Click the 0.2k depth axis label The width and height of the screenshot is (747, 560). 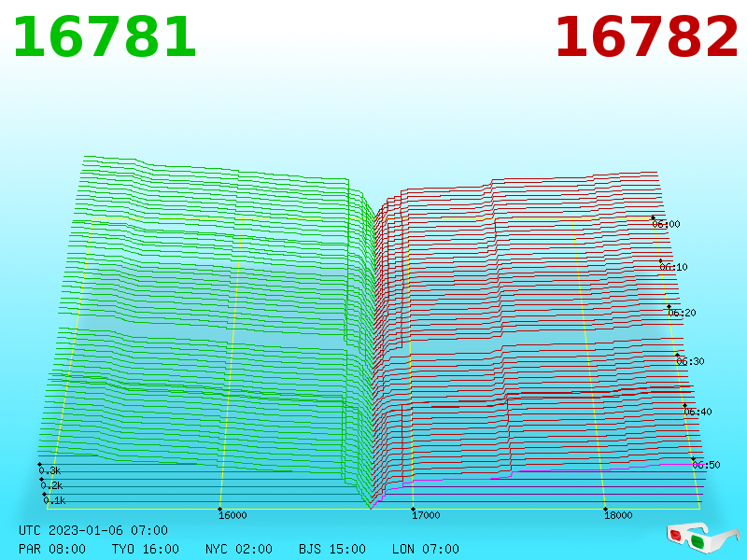tap(51, 485)
